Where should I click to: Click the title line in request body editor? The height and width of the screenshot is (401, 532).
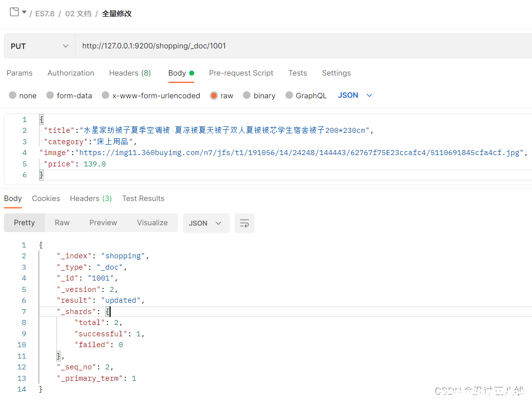pyautogui.click(x=208, y=130)
